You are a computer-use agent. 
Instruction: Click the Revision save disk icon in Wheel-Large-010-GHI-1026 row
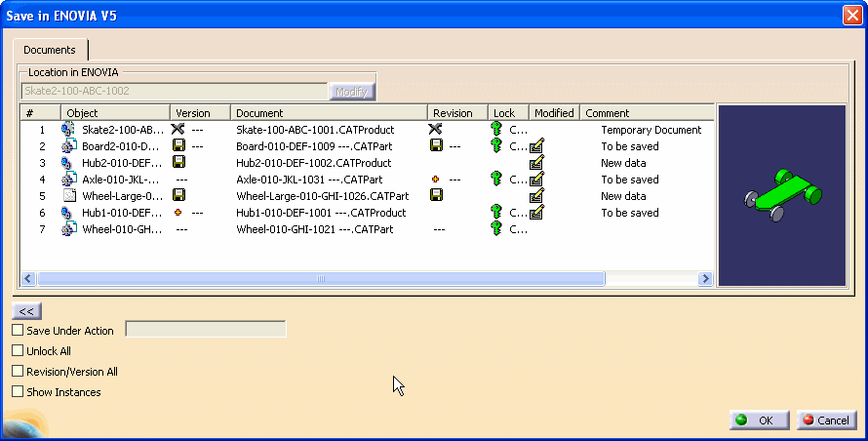(x=436, y=195)
